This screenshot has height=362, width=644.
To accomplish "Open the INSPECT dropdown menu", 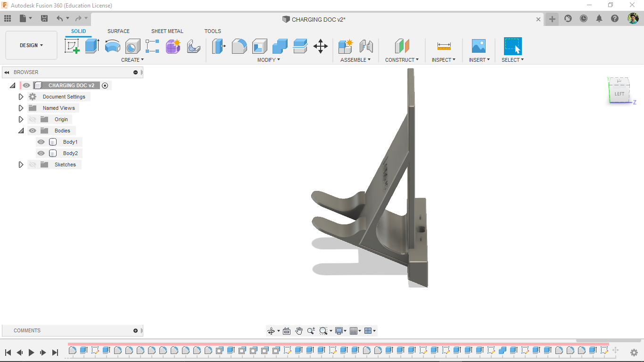I will [x=444, y=60].
